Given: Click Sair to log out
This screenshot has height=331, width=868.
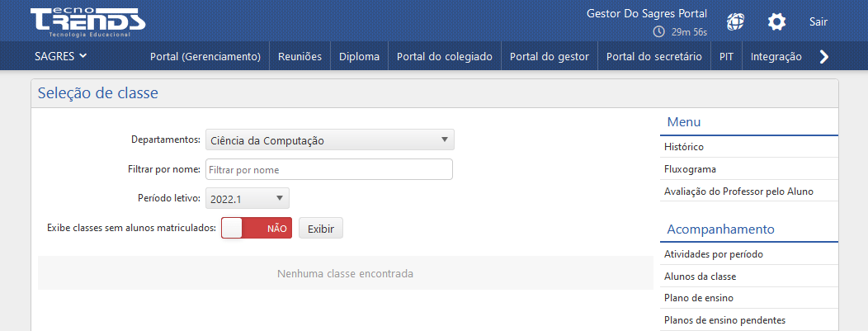Looking at the screenshot, I should 818,22.
